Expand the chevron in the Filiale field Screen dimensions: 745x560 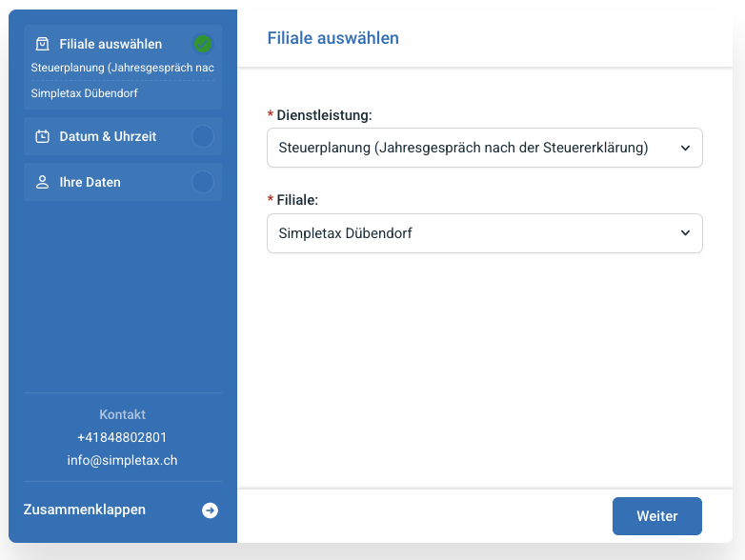click(x=685, y=233)
